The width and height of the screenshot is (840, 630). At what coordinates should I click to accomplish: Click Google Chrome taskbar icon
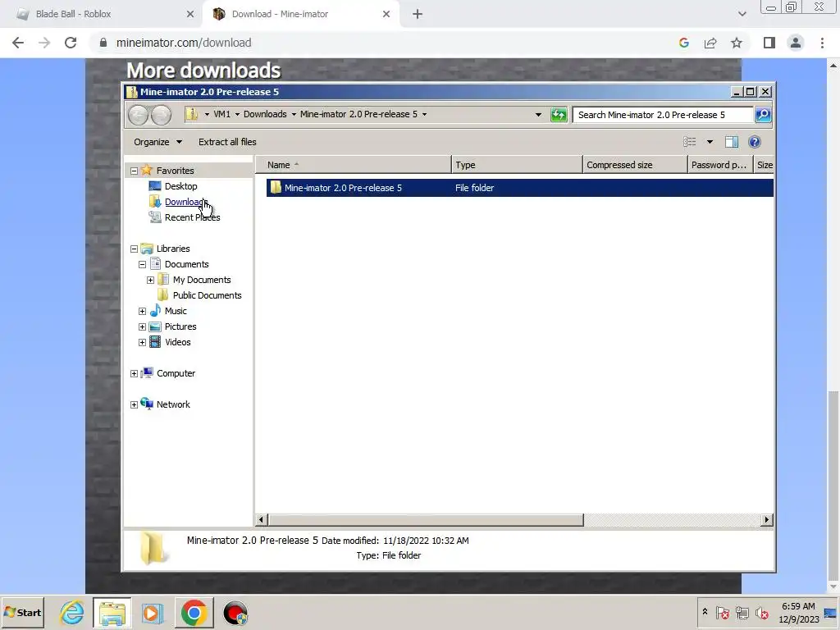tap(194, 613)
